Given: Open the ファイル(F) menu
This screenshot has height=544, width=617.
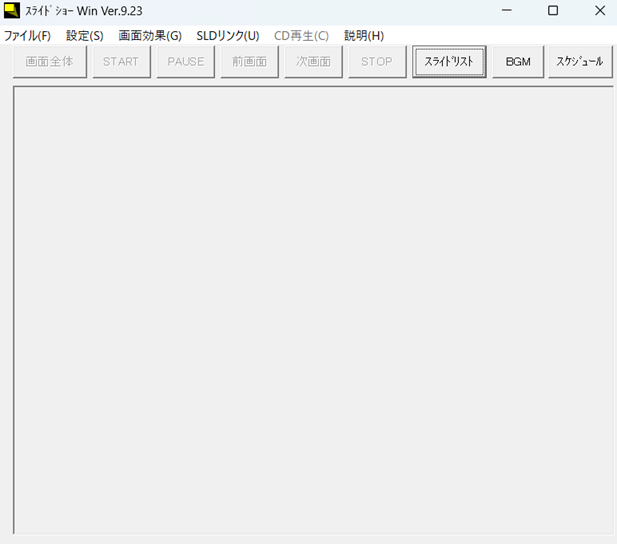Looking at the screenshot, I should pyautogui.click(x=27, y=36).
